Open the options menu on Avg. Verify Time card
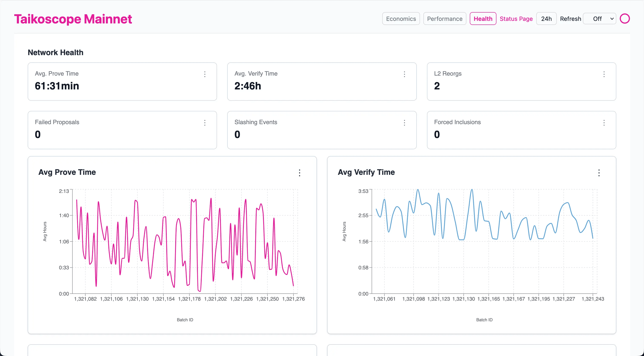Screen dimensions: 644x356 [x=404, y=74]
